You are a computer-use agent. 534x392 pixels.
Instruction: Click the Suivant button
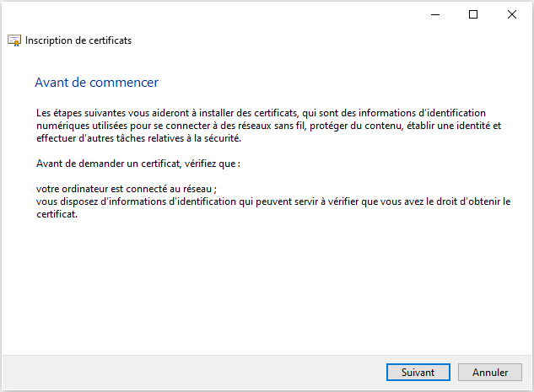coord(418,372)
